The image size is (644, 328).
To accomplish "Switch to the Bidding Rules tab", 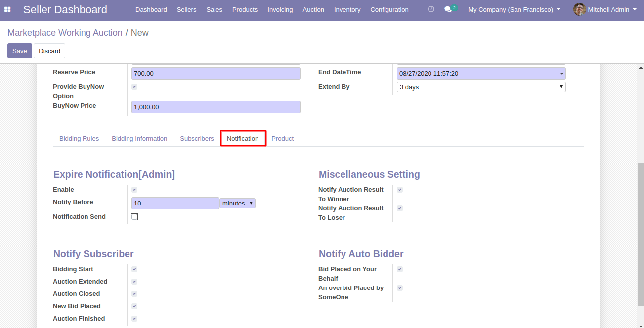I will click(x=79, y=139).
